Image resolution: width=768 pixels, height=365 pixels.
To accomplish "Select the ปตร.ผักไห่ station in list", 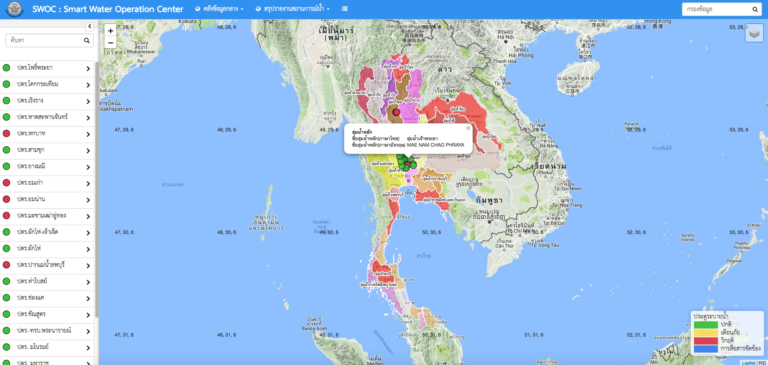I will point(48,248).
